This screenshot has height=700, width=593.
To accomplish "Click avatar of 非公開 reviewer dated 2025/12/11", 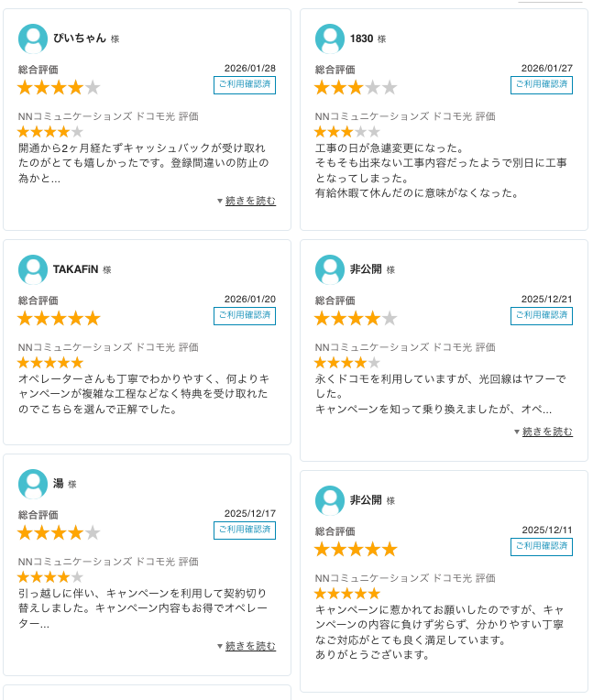I will click(330, 500).
